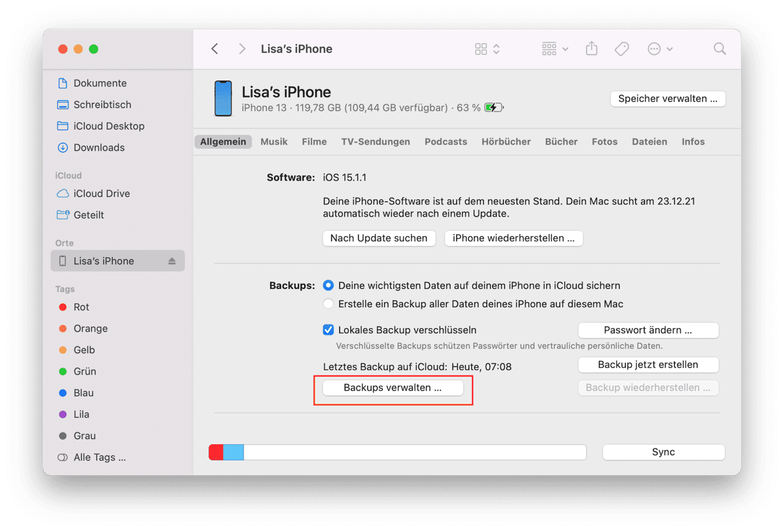Click the Letztes Backup auf iCloud text
784x532 pixels.
pos(417,367)
